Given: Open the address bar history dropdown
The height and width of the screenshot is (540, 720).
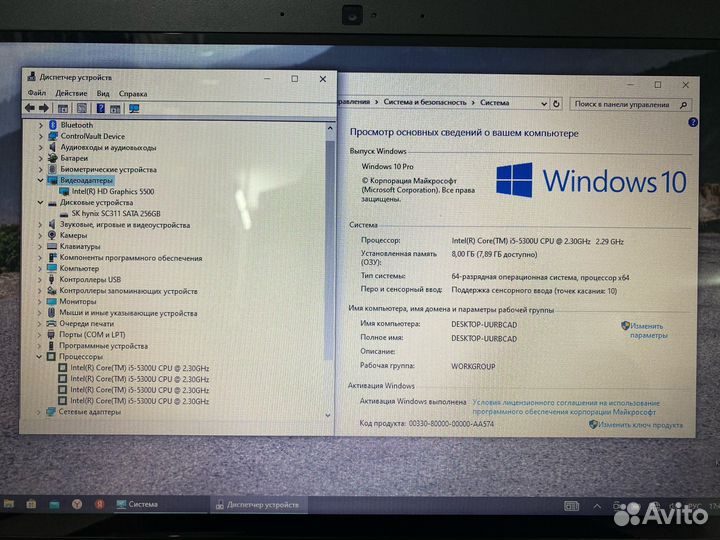Looking at the screenshot, I should [544, 104].
